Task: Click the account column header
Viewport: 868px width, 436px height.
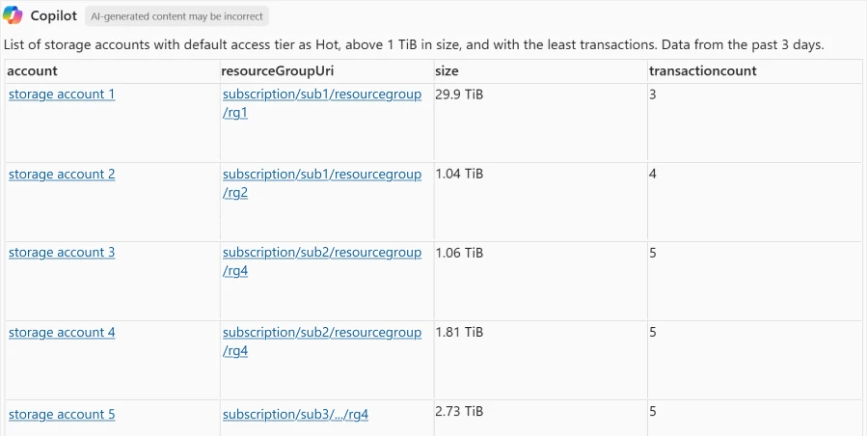Action: point(33,71)
